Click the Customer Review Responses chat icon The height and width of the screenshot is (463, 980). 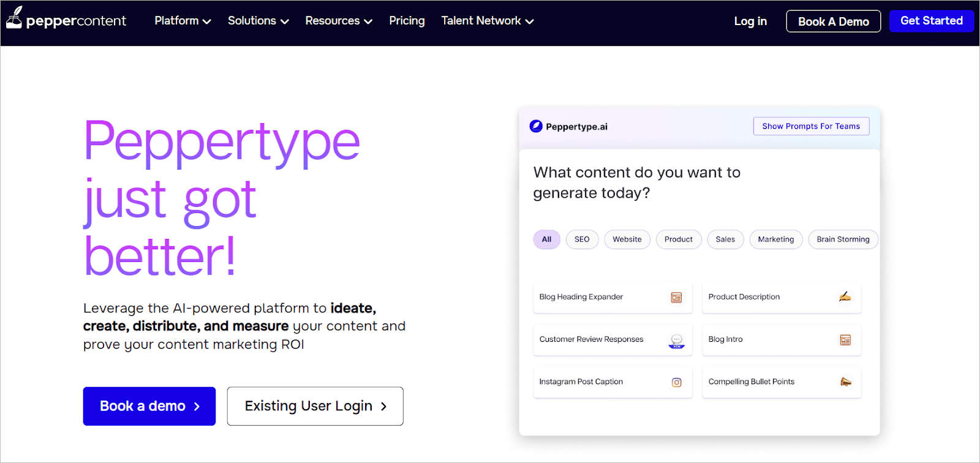point(676,341)
